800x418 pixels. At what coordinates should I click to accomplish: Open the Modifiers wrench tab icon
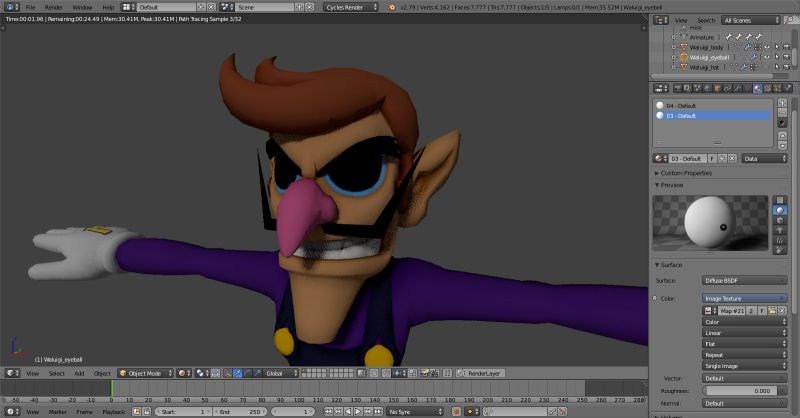[x=737, y=88]
